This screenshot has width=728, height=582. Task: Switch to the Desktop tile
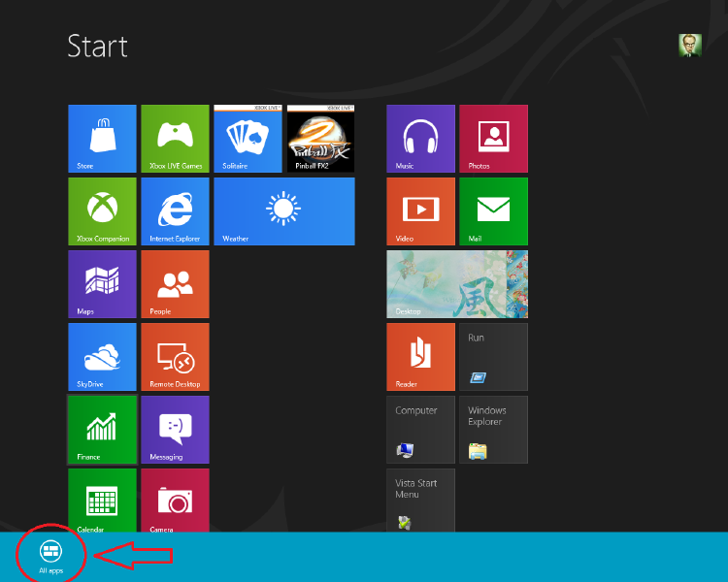(x=457, y=284)
